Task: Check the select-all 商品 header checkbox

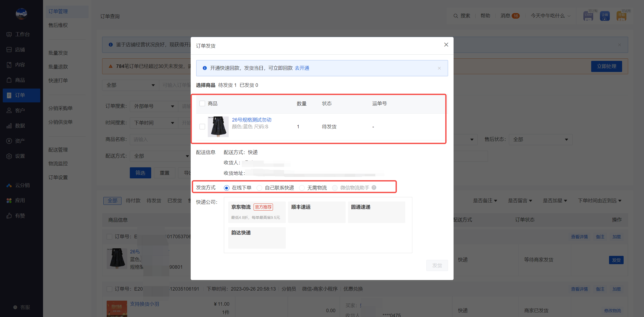Action: coord(202,103)
